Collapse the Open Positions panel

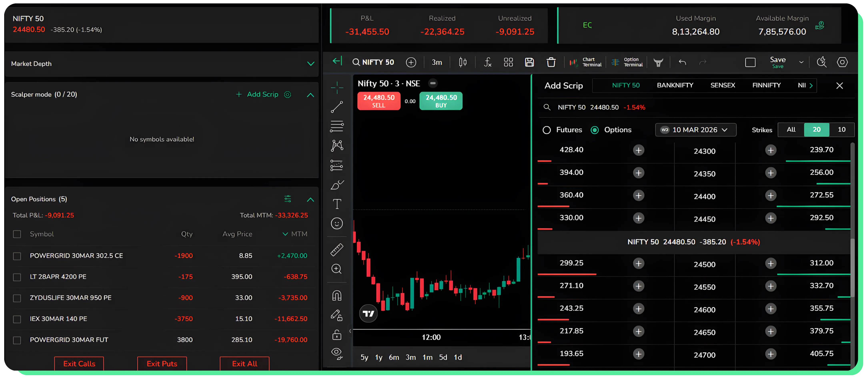(x=310, y=199)
